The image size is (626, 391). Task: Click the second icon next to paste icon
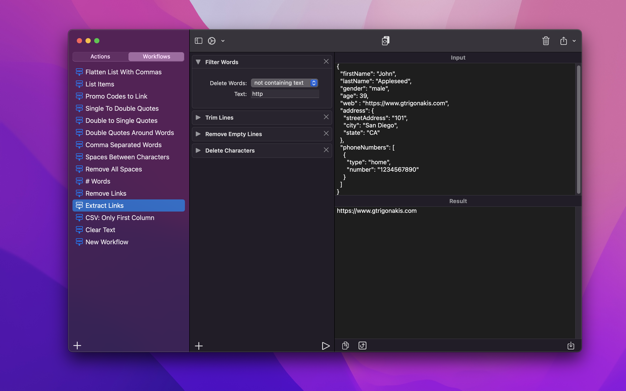(x=362, y=345)
